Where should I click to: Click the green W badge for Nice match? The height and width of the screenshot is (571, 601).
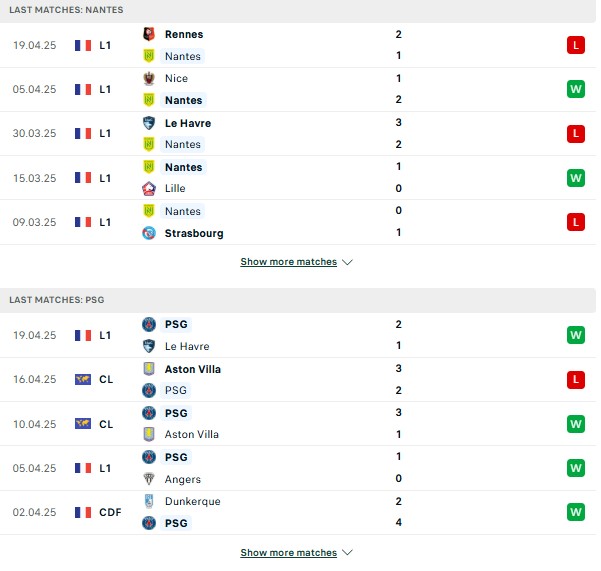[x=576, y=89]
